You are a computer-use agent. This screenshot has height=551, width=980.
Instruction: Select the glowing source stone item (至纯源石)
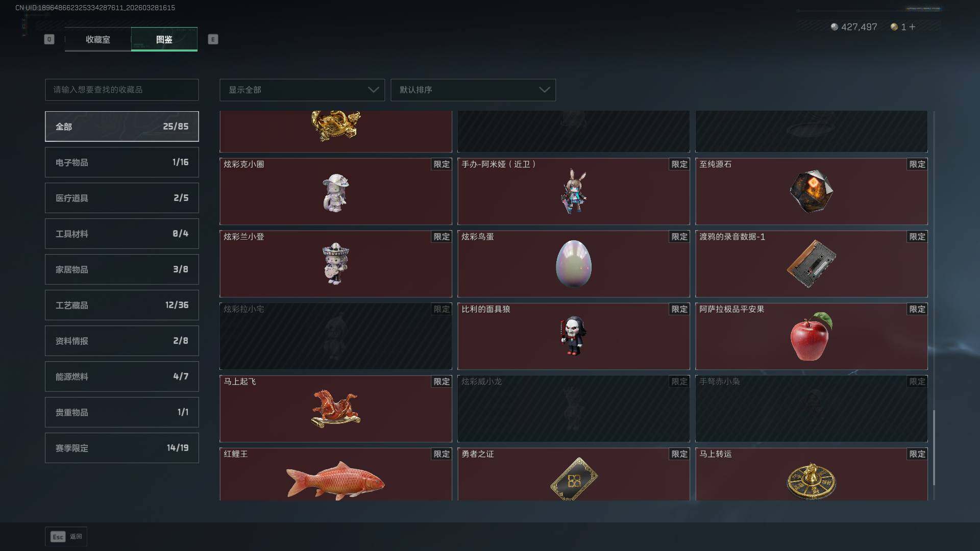pyautogui.click(x=811, y=191)
